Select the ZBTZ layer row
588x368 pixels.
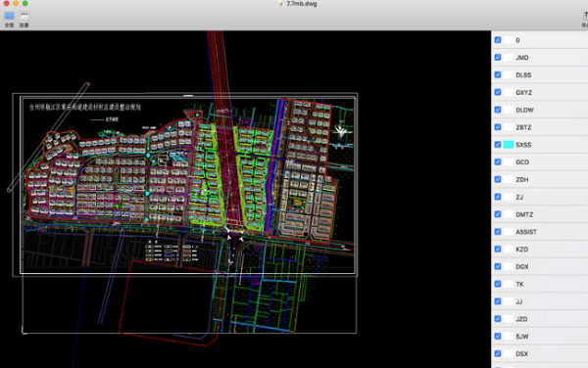[540, 127]
